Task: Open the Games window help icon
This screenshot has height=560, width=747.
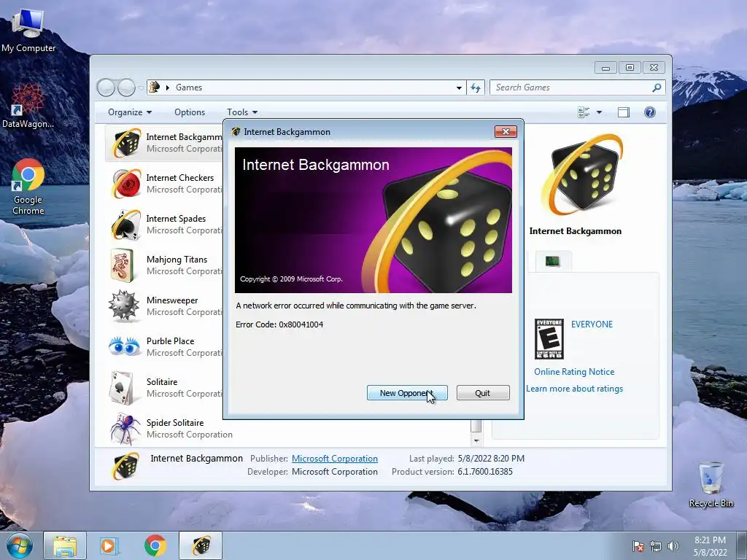Action: 650,112
